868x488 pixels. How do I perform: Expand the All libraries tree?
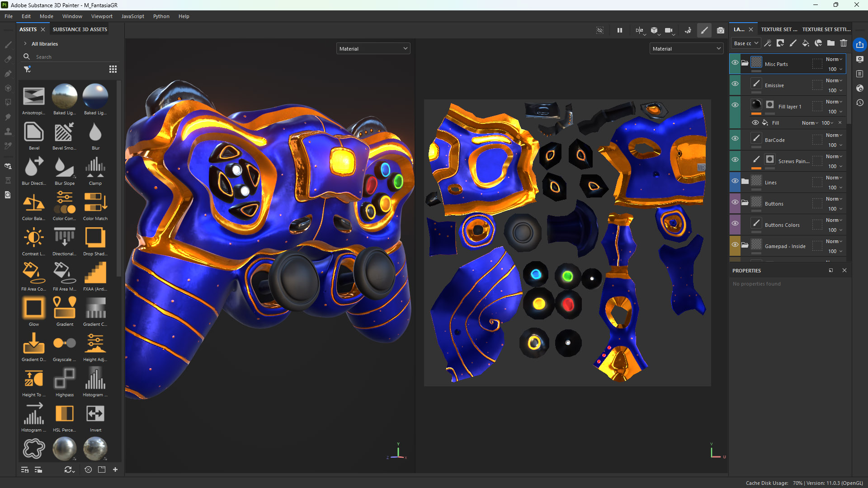click(x=25, y=44)
